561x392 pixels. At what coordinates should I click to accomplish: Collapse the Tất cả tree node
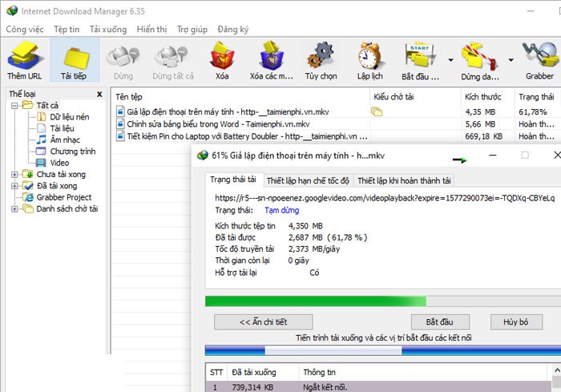tap(14, 106)
